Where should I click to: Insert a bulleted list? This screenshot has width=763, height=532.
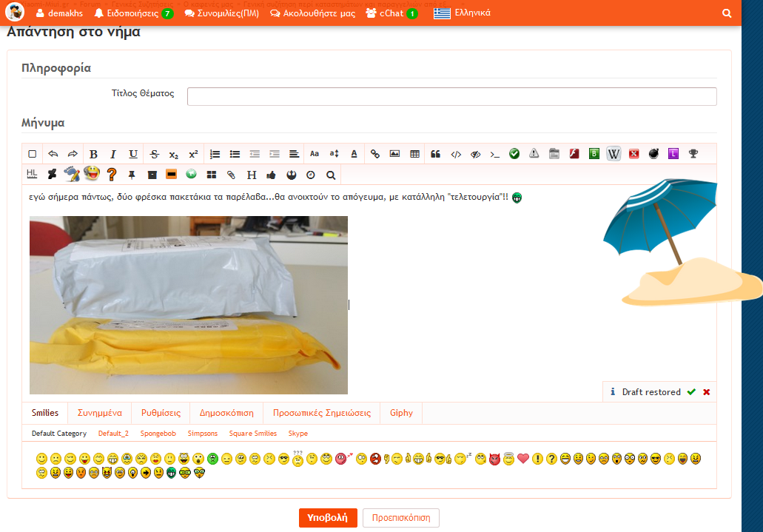coord(235,155)
